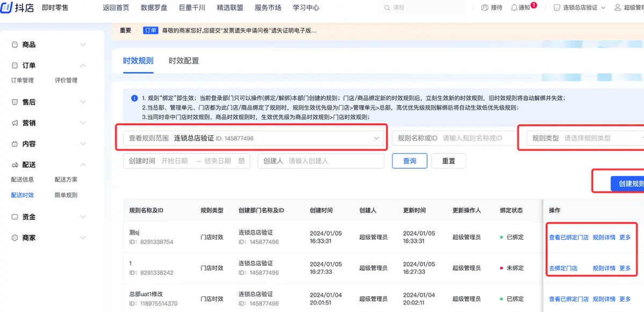The width and height of the screenshot is (644, 312).
Task: Click 更多 for rule 测sj
Action: point(625,237)
